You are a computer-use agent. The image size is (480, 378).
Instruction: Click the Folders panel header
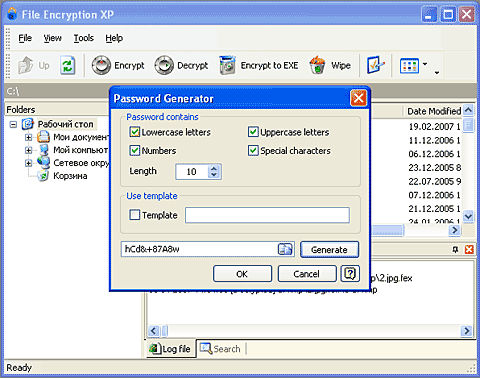[x=57, y=109]
